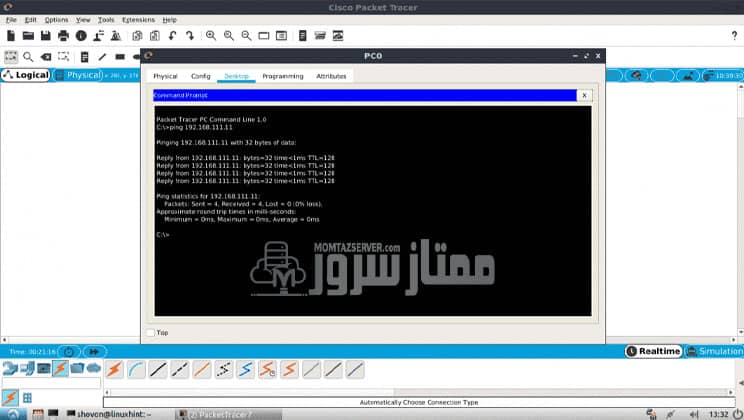Click the New file icon in toolbar
This screenshot has height=420, width=744.
[x=10, y=36]
